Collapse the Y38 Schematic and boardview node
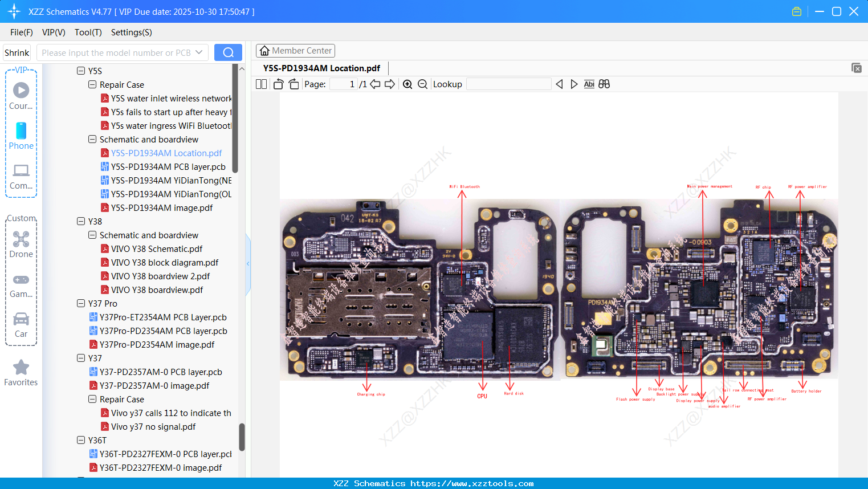The height and width of the screenshot is (489, 868). click(x=92, y=235)
